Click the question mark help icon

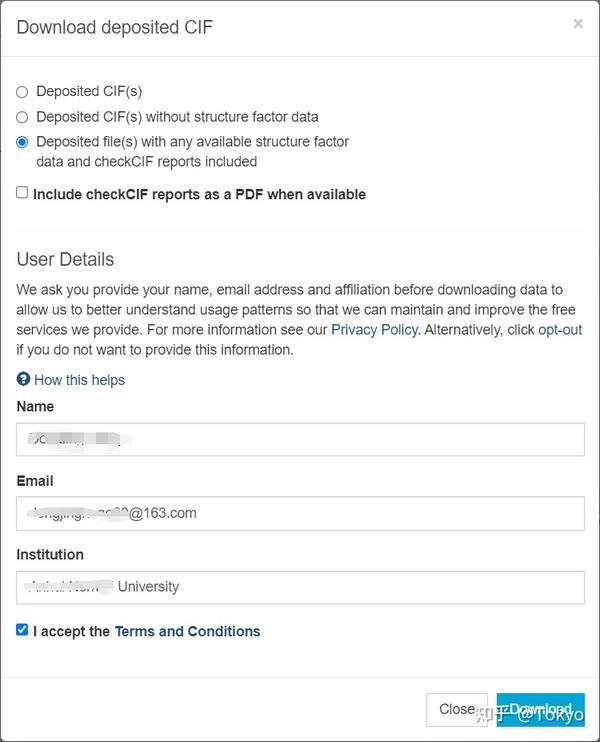point(23,380)
